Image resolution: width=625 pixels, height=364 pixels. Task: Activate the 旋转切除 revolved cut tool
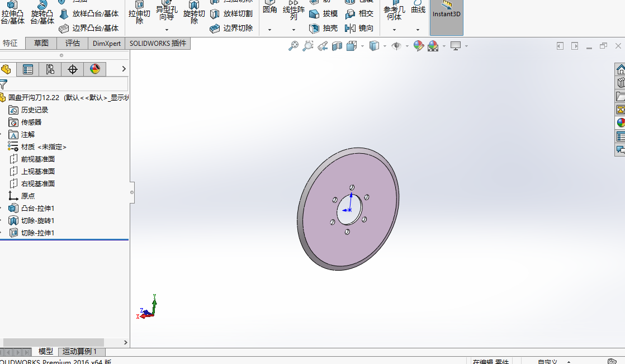point(194,13)
